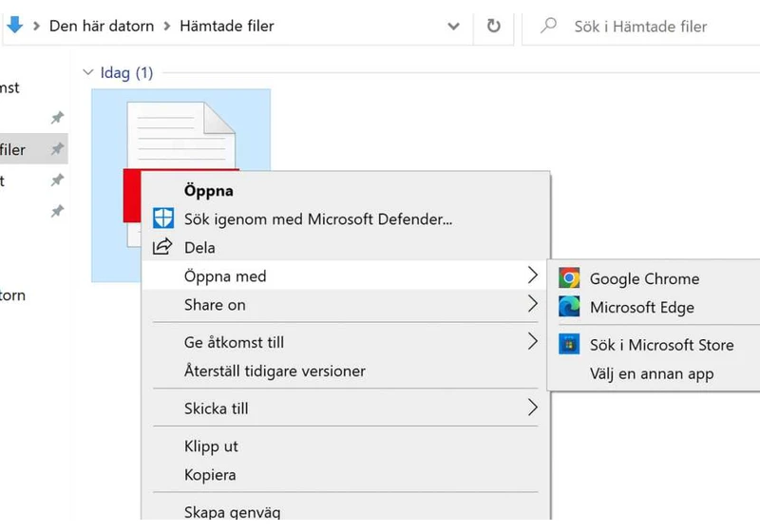Viewport: 760px width, 532px height.
Task: Choose Kopiera from context menu
Action: [x=346, y=474]
